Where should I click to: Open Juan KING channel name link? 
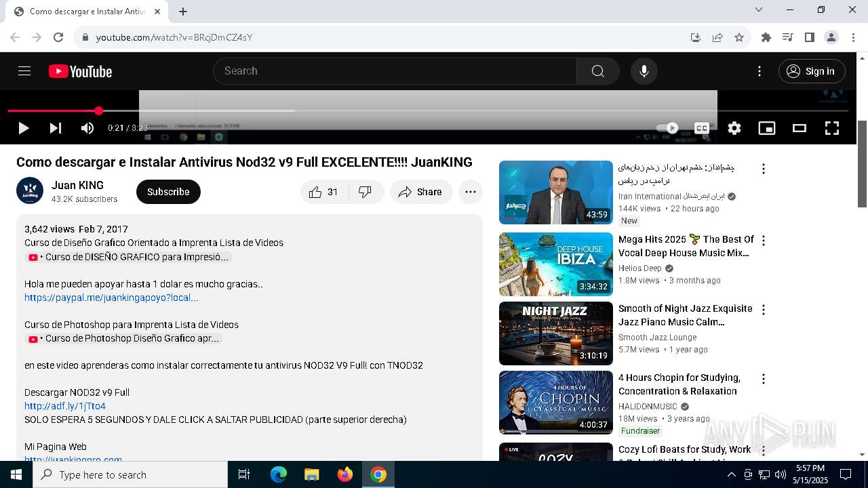pyautogui.click(x=77, y=185)
